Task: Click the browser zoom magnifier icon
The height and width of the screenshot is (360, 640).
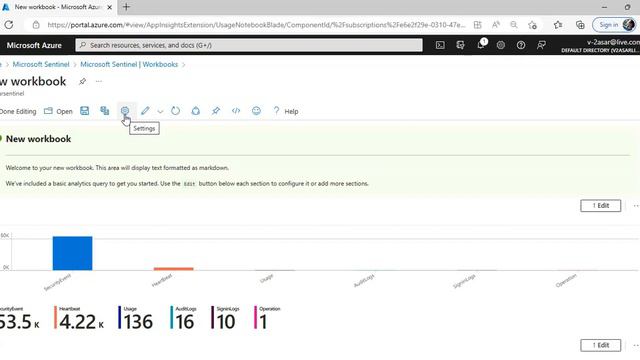Action: coord(514,25)
